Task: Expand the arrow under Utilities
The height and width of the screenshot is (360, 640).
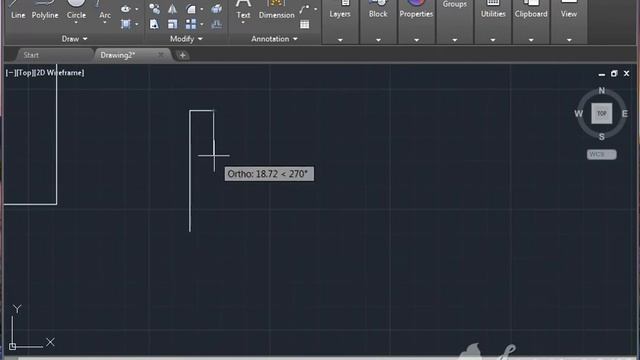Action: 493,40
